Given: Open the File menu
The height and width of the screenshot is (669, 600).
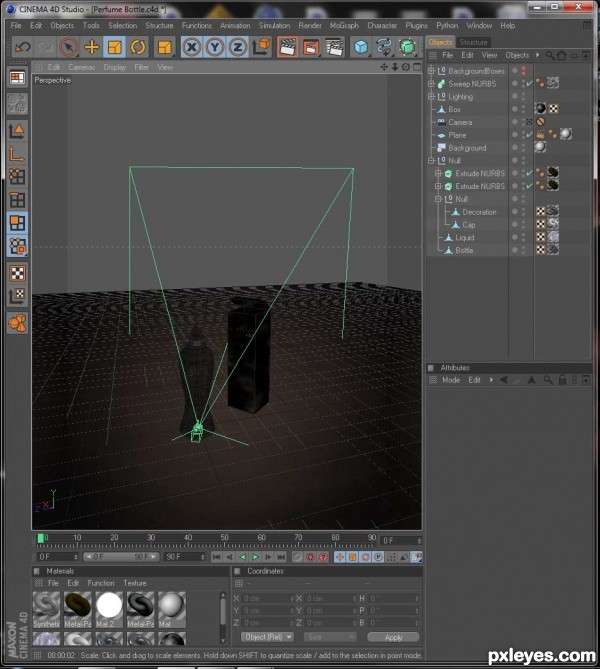Looking at the screenshot, I should point(16,26).
